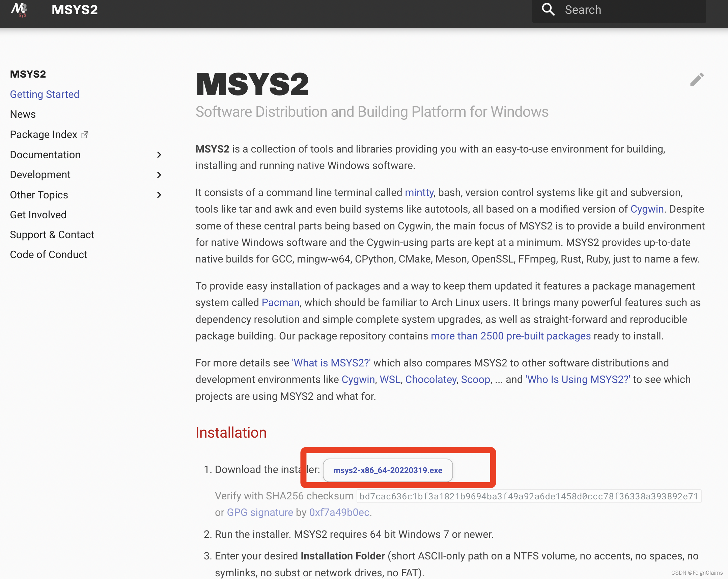This screenshot has width=728, height=579.
Task: Open Package Index in sidebar
Action: pyautogui.click(x=44, y=134)
